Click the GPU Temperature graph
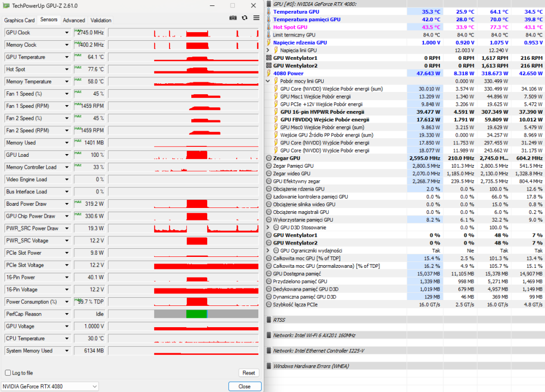The image size is (545, 392). click(183, 57)
